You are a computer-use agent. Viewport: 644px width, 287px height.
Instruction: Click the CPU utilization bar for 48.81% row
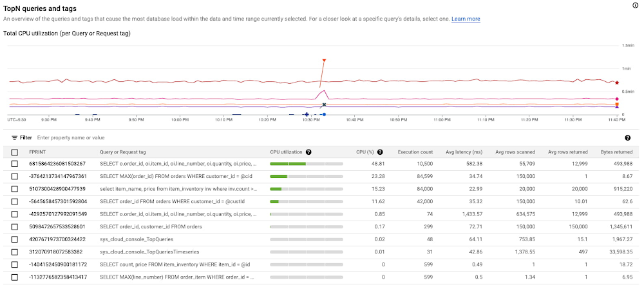click(307, 164)
